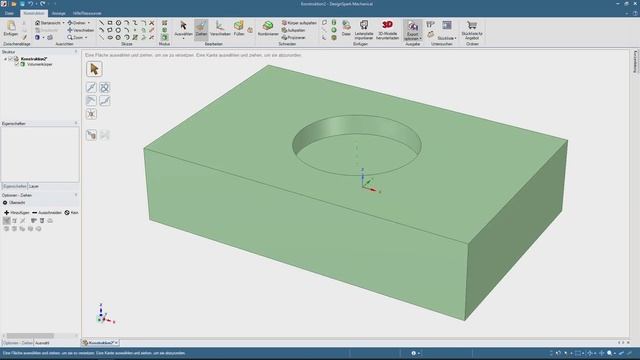The width and height of the screenshot is (640, 360).
Task: Select the Volumenkörper item in structure tree
Action: point(39,64)
